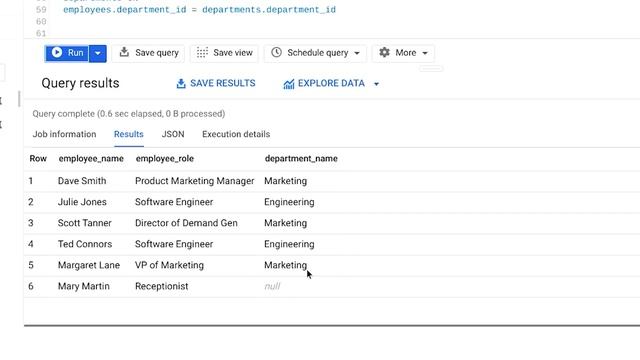Open the More settings dropdown
This screenshot has width=640, height=360.
(403, 53)
